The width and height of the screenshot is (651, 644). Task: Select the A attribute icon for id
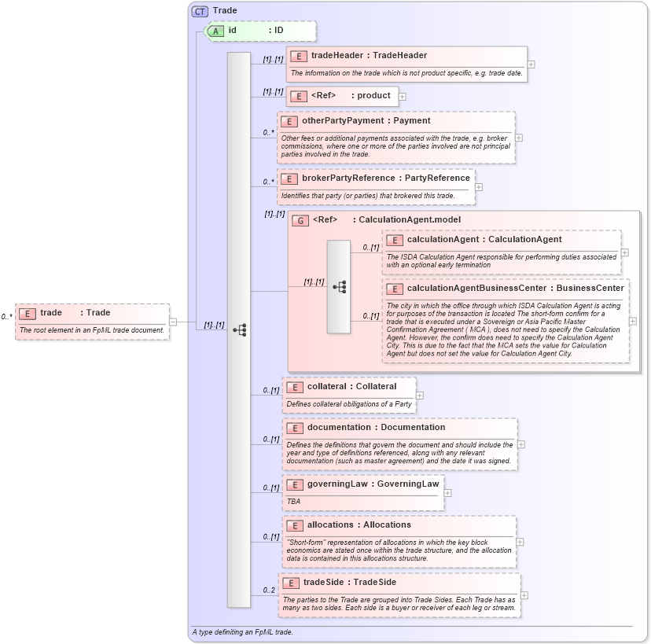tap(216, 31)
